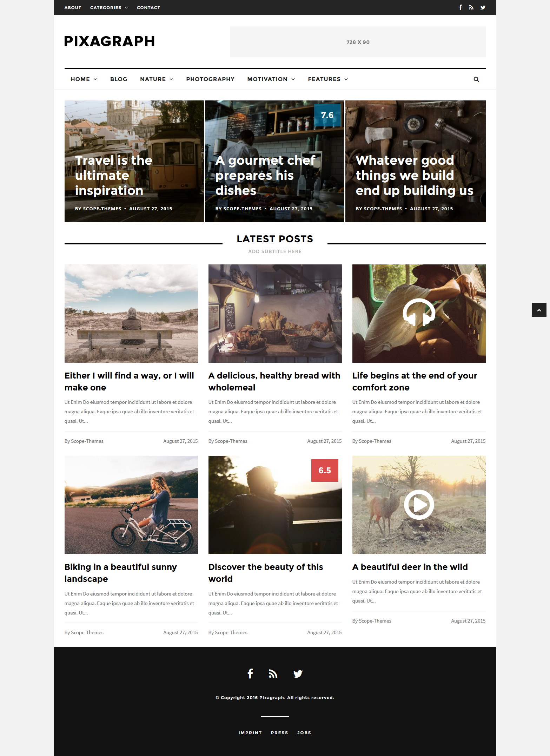
Task: Click the 728 x 90 ad banner
Action: [358, 41]
